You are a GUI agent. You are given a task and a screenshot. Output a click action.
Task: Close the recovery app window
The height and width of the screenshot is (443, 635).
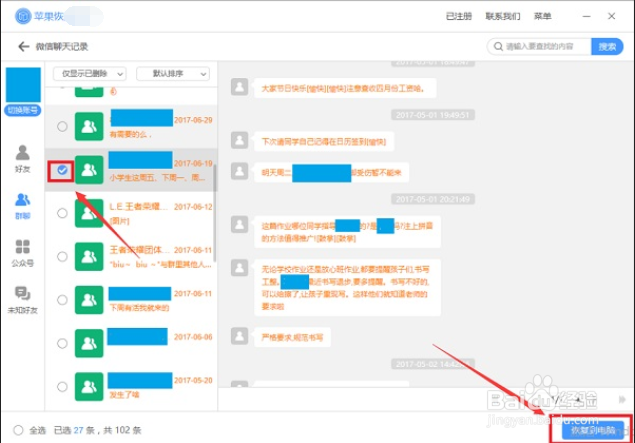612,16
